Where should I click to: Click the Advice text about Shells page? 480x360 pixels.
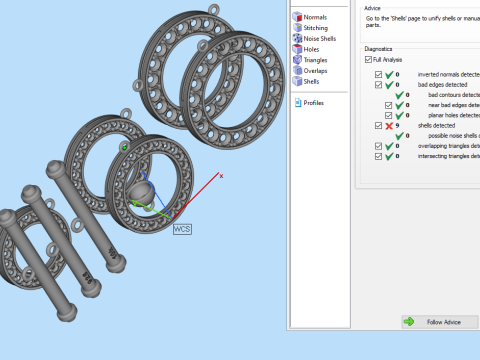(423, 22)
